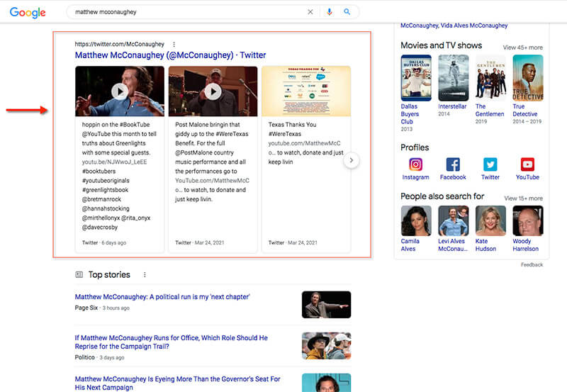
Task: Click the Facebook label link
Action: 453,177
